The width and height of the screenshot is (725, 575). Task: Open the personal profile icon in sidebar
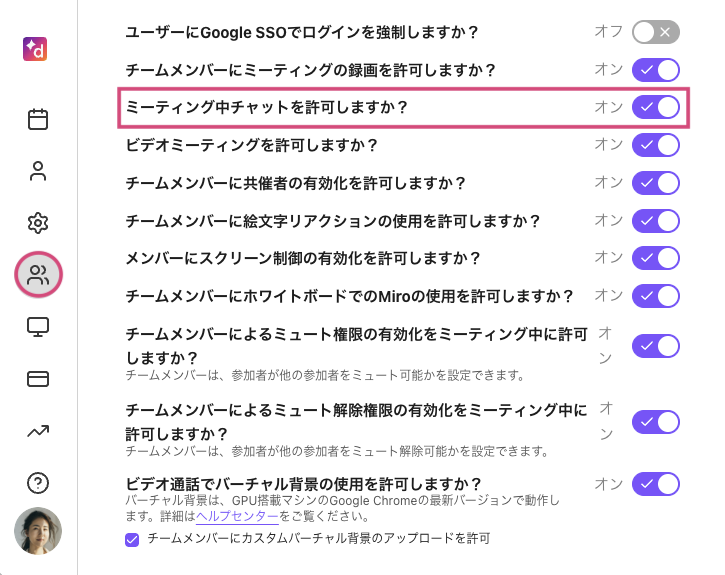pos(38,171)
